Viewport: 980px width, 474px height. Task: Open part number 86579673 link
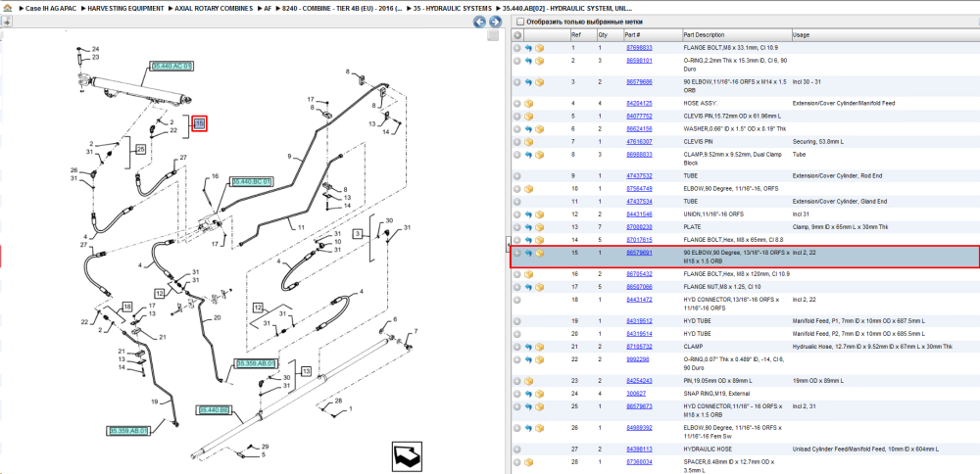pos(639,406)
